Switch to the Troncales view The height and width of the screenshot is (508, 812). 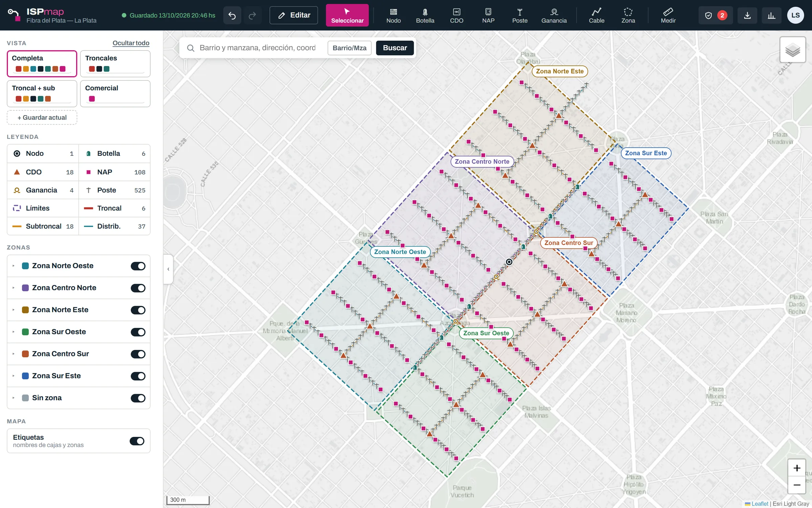(115, 64)
